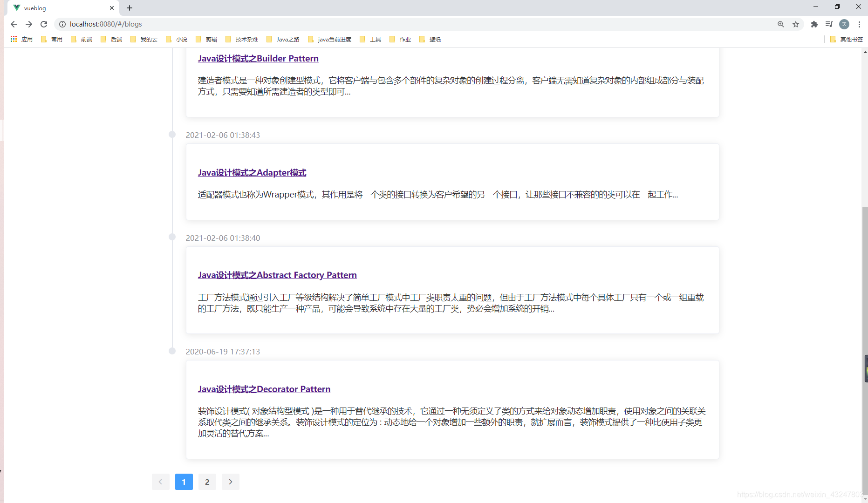Go back with the browser back arrow
Screen dimensions: 868x503
pyautogui.click(x=14, y=24)
